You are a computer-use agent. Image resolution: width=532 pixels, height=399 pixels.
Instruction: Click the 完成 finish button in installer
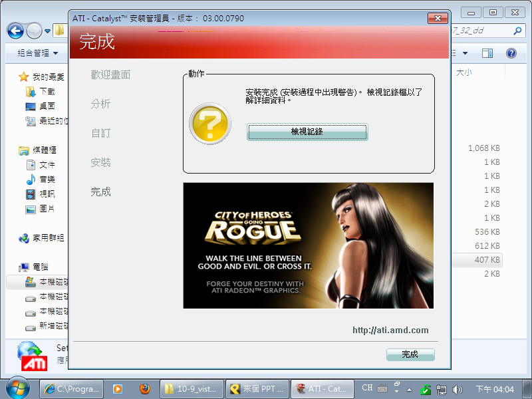(410, 354)
